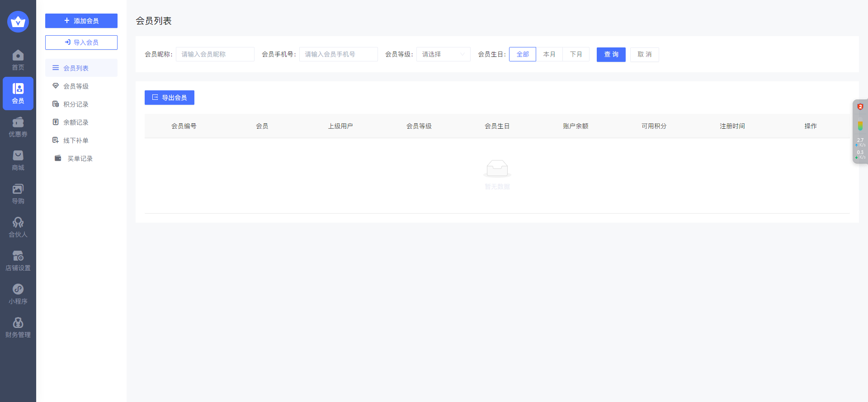Select 本月 birthday filter option
This screenshot has height=402, width=868.
549,54
